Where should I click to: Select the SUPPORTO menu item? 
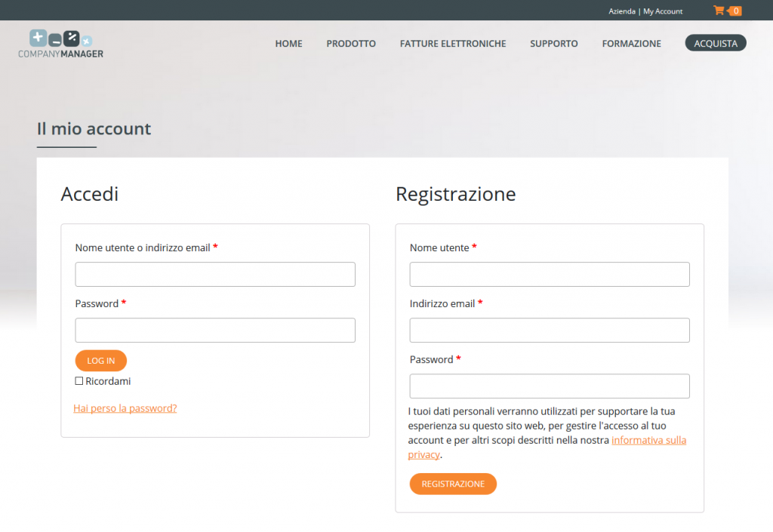pos(554,44)
